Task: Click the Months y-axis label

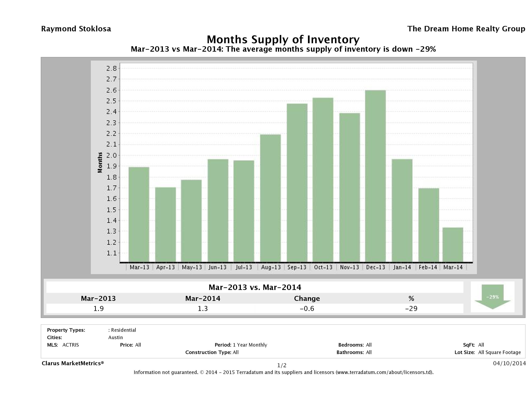Action: point(100,163)
